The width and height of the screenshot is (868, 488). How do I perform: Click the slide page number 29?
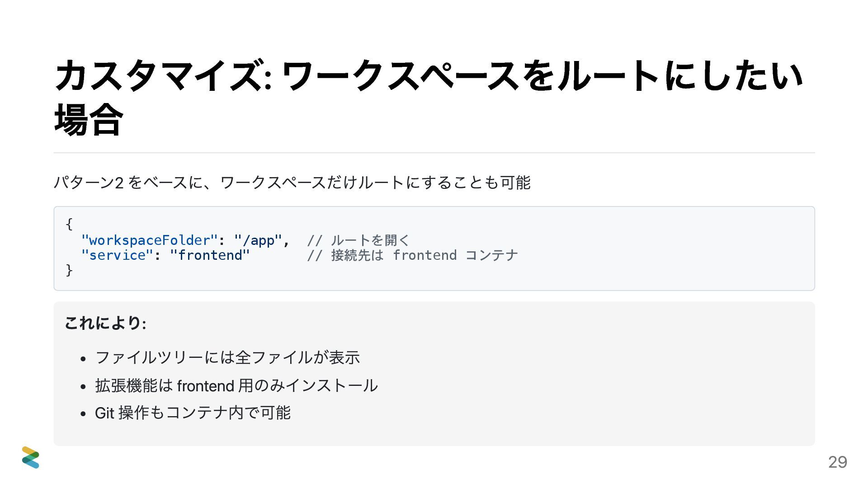(x=837, y=462)
